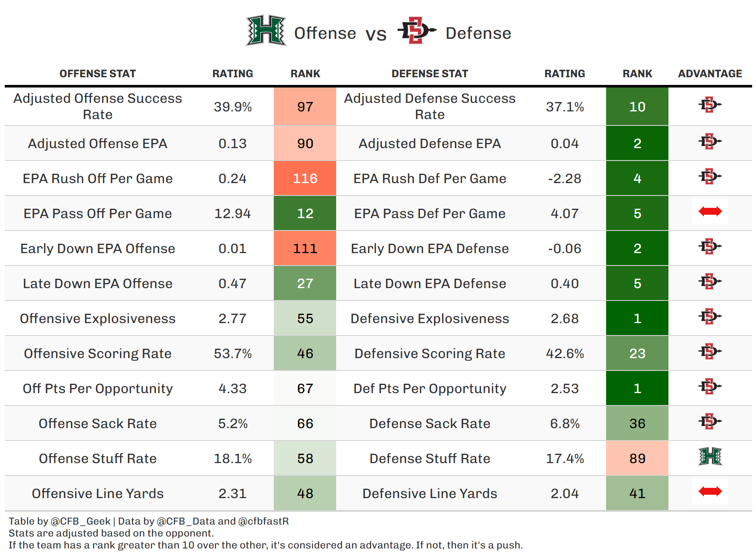Click the ADVANTAGE column header
Screen dimensions: 756x560
[710, 74]
